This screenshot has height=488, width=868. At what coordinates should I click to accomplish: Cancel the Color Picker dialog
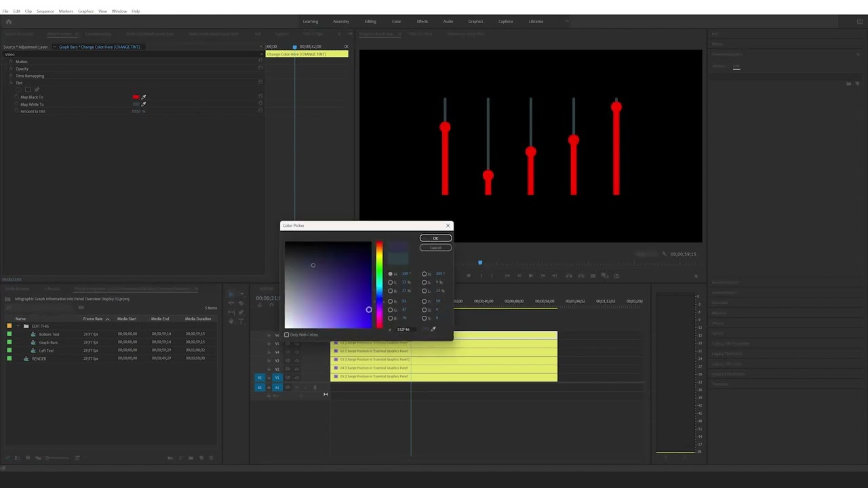pos(435,248)
